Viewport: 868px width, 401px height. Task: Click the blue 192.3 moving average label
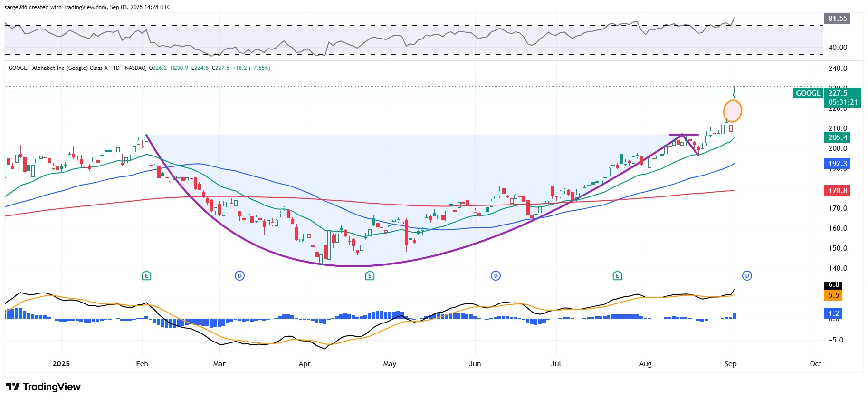(837, 164)
